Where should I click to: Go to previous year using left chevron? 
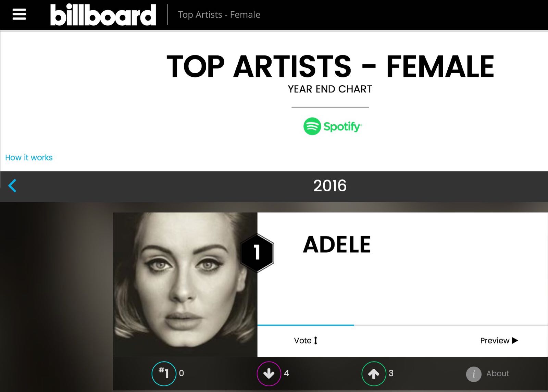click(12, 186)
